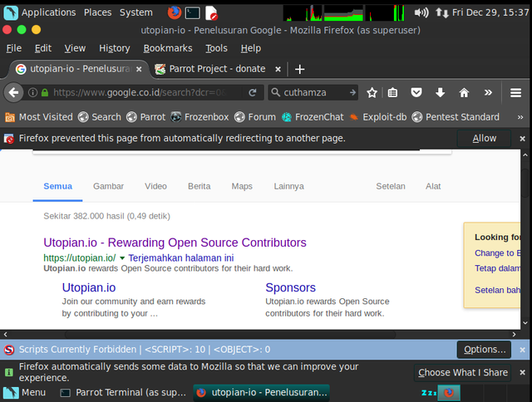Close the utopian-io Google tab
The width and height of the screenshot is (532, 402).
coord(139,70)
